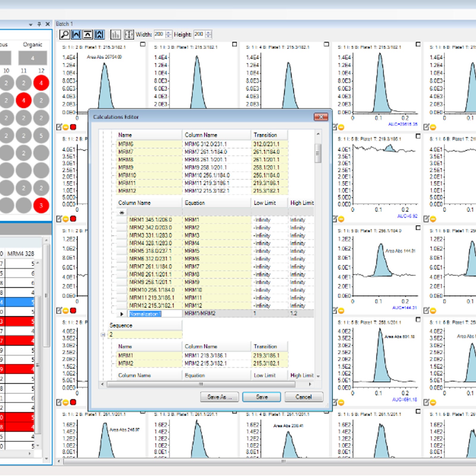Select the red well 4 in column 11
476x476 pixels.
point(24,100)
